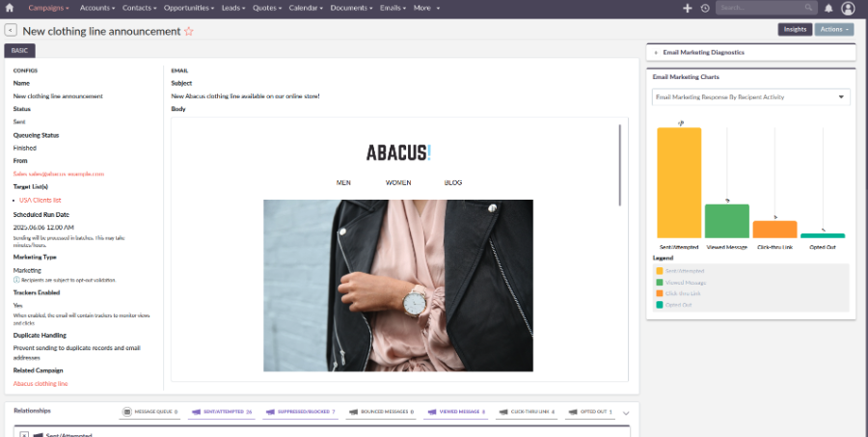Screen dimensions: 868x437
Task: Click the Sent/Attempted megaphone icon
Action: click(196, 412)
